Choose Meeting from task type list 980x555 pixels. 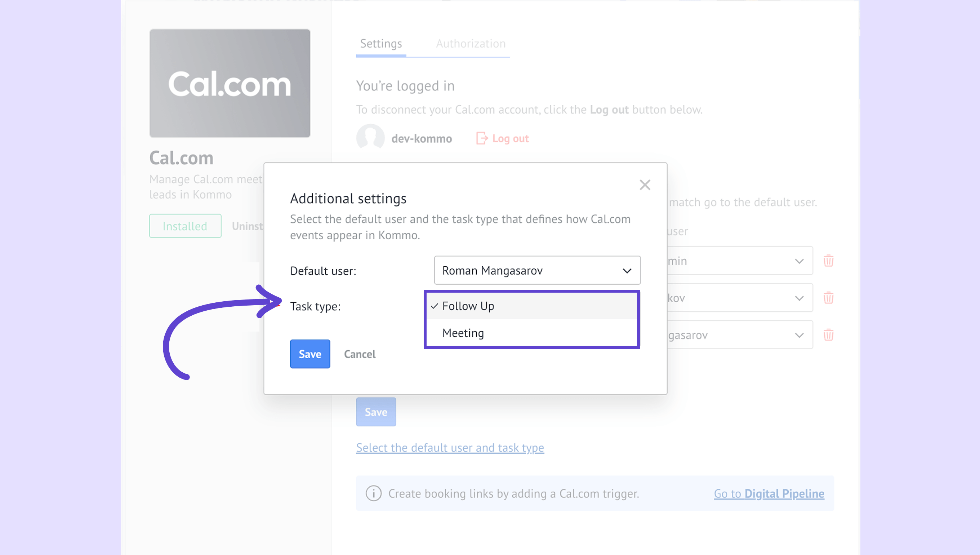click(463, 333)
